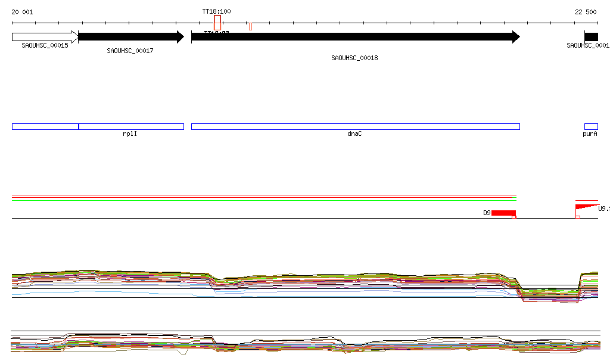Click the SAOUHSC_00017 locus label
The height and width of the screenshot is (364, 610).
tap(130, 51)
